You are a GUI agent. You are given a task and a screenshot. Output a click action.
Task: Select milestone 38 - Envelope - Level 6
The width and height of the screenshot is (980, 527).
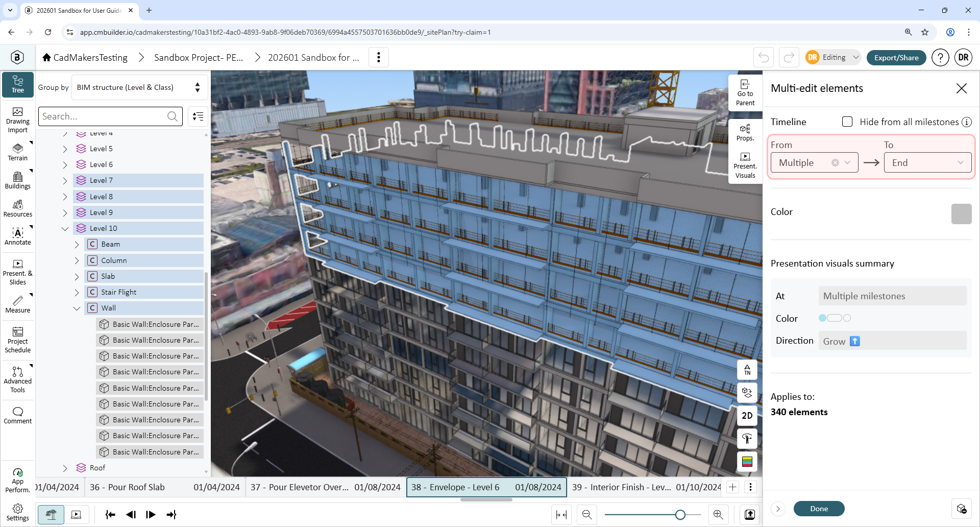coord(486,487)
